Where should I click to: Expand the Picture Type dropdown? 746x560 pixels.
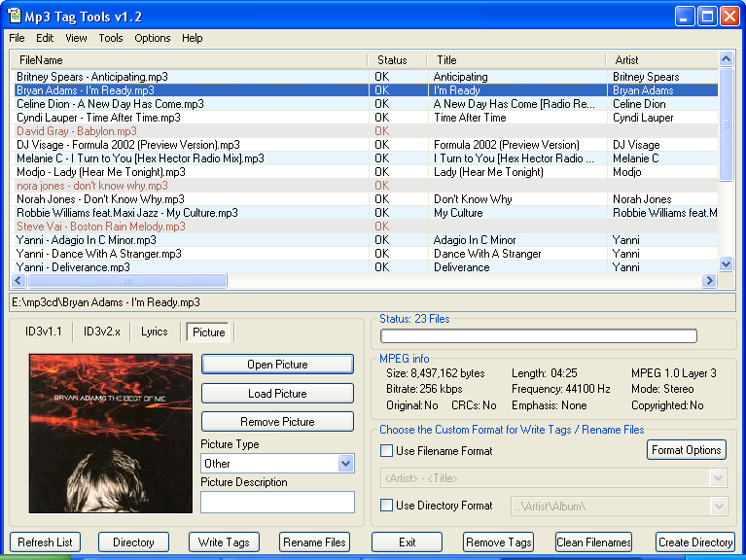(x=346, y=463)
